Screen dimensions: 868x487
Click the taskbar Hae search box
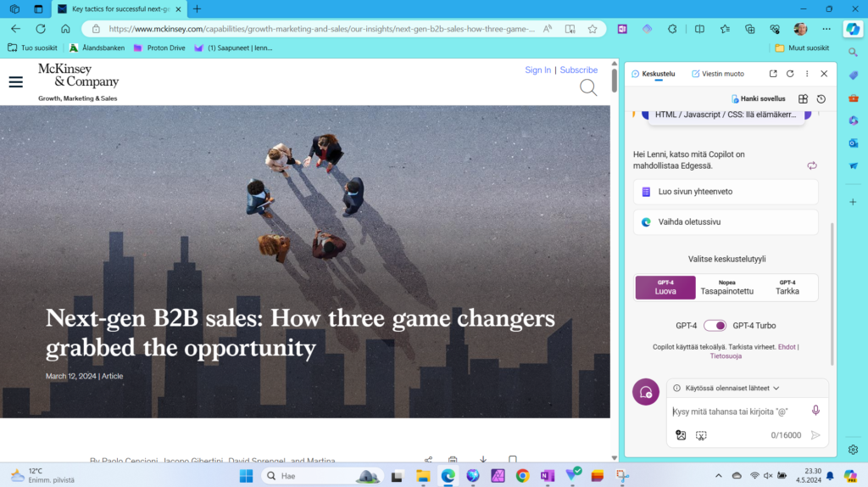pyautogui.click(x=322, y=475)
